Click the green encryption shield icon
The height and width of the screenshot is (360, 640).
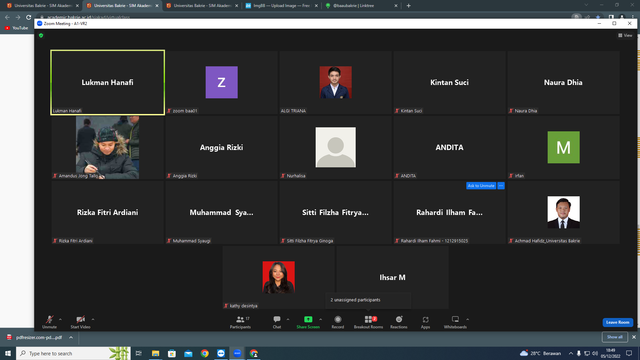(41, 36)
